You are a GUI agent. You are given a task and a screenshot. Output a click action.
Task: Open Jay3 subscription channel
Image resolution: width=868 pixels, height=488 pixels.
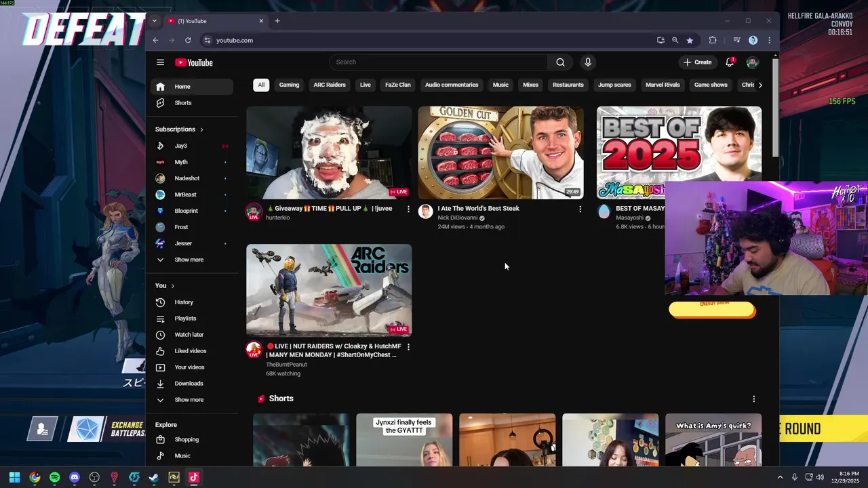pyautogui.click(x=192, y=146)
